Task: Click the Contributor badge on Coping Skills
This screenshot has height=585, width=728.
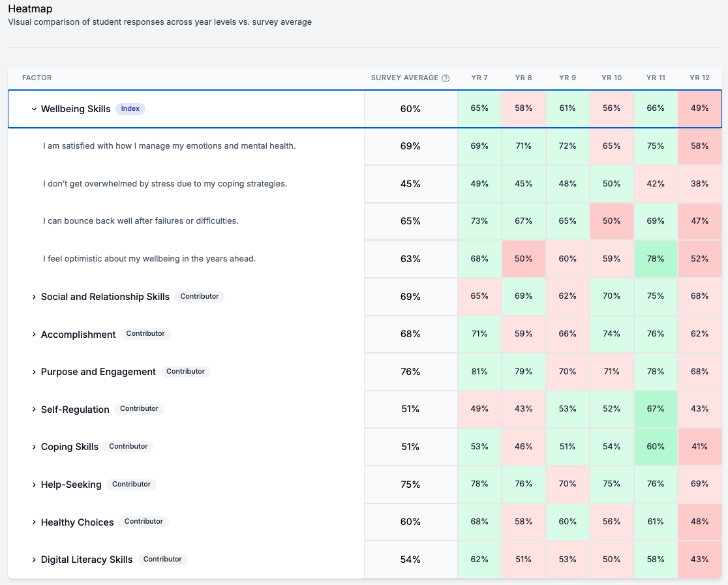Action: (x=128, y=447)
